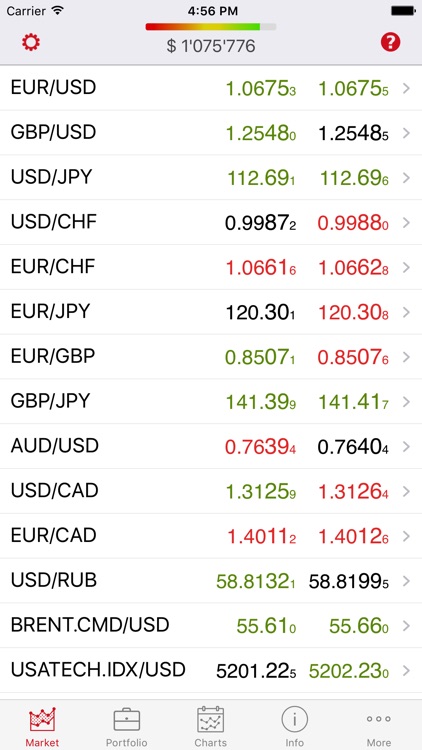The image size is (422, 750).
Task: Open the More three-dots icon
Action: click(378, 719)
